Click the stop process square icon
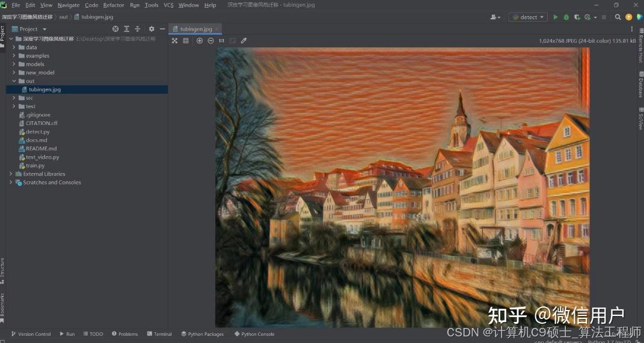644x343 pixels. click(604, 17)
